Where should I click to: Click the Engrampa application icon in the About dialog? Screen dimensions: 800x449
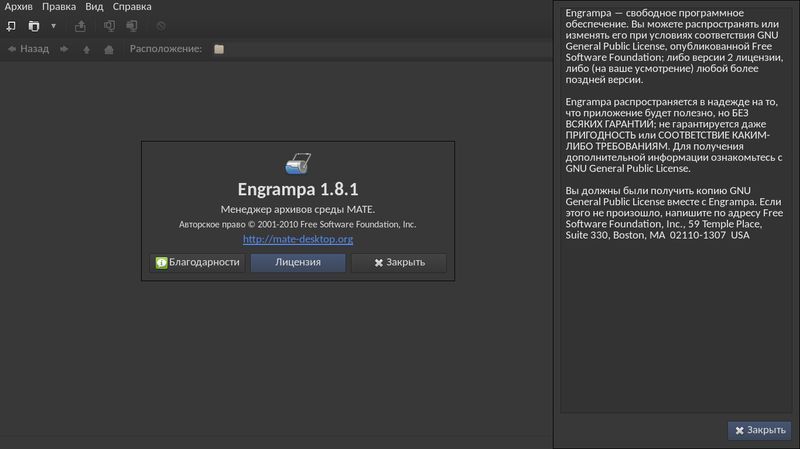click(x=298, y=164)
